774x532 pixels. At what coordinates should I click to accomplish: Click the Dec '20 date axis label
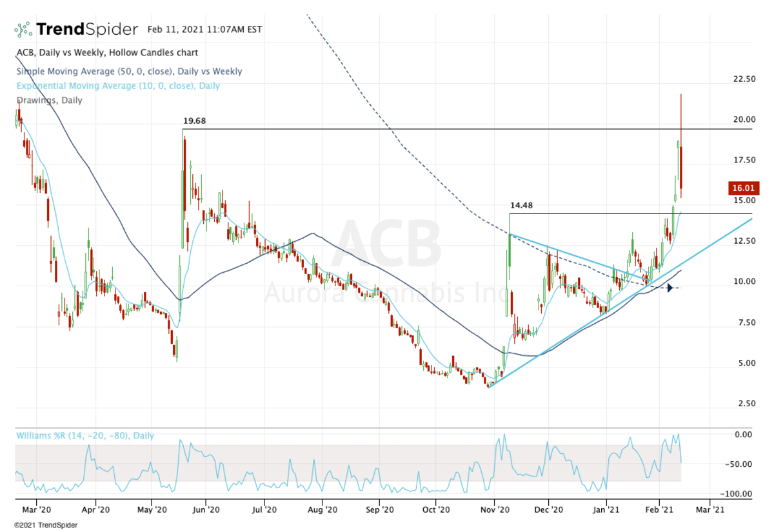coord(550,509)
